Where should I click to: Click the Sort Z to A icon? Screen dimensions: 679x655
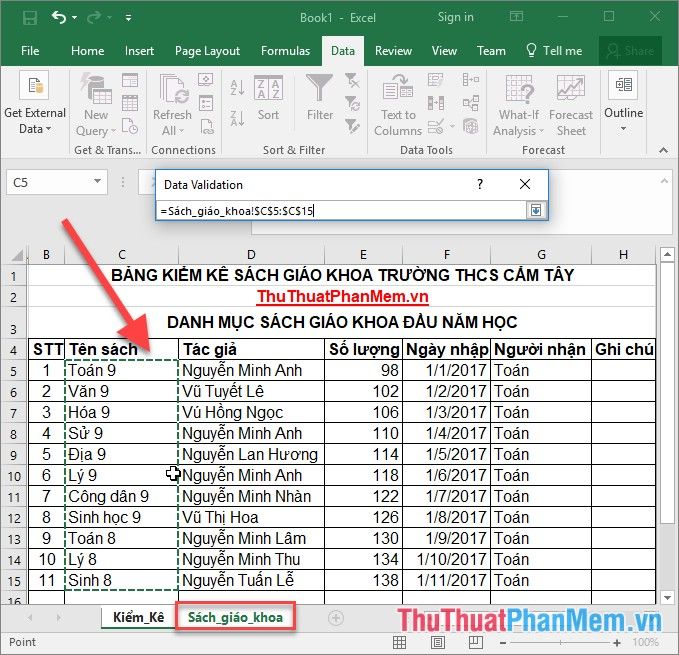pyautogui.click(x=237, y=118)
